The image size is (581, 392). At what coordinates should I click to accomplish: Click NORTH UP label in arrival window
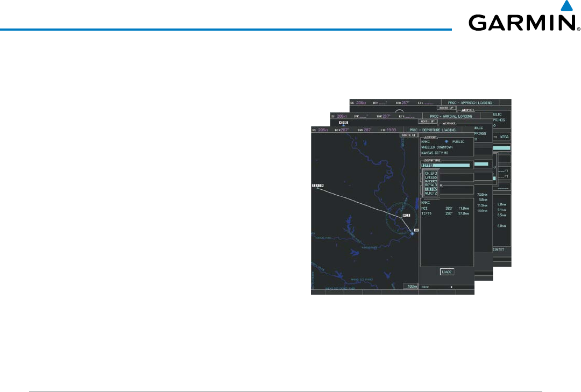coord(427,122)
